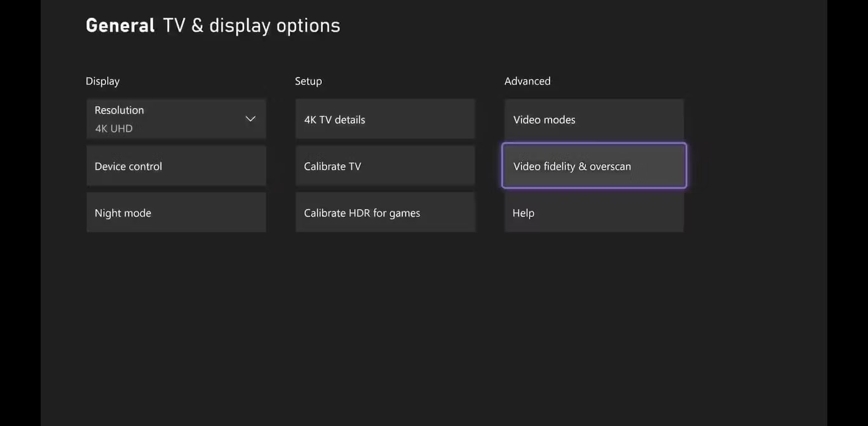The height and width of the screenshot is (426, 868).
Task: Click the Advanced section label
Action: [x=527, y=81]
